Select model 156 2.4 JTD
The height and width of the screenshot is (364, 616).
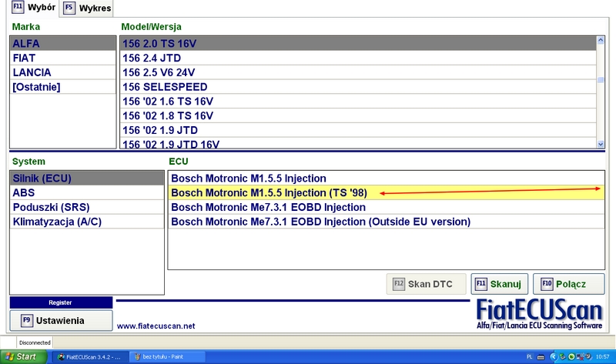[358, 58]
